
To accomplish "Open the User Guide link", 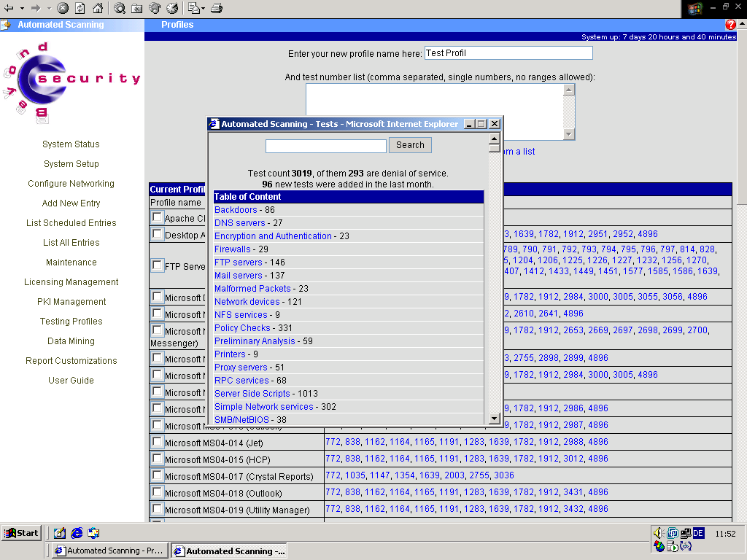I will click(71, 381).
